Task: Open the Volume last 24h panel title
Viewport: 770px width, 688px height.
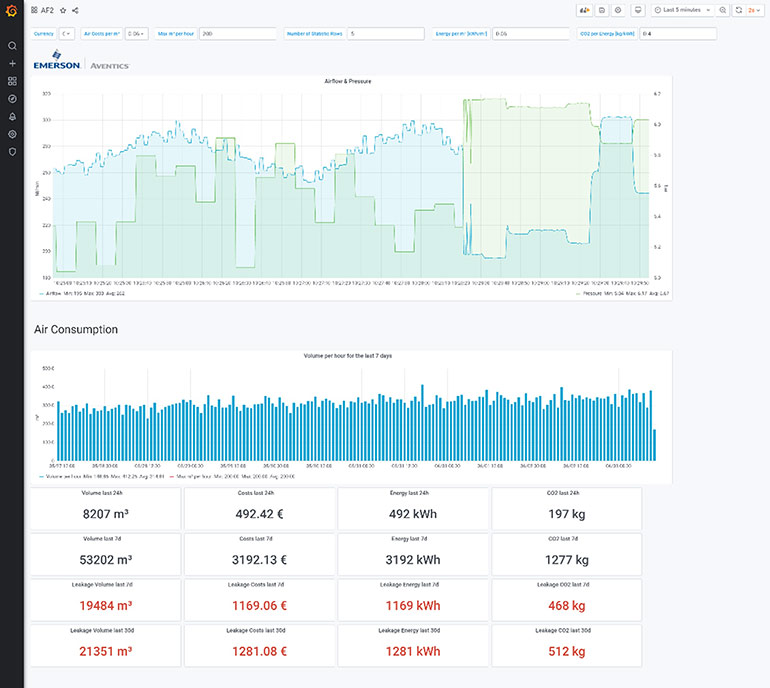Action: 102,493
